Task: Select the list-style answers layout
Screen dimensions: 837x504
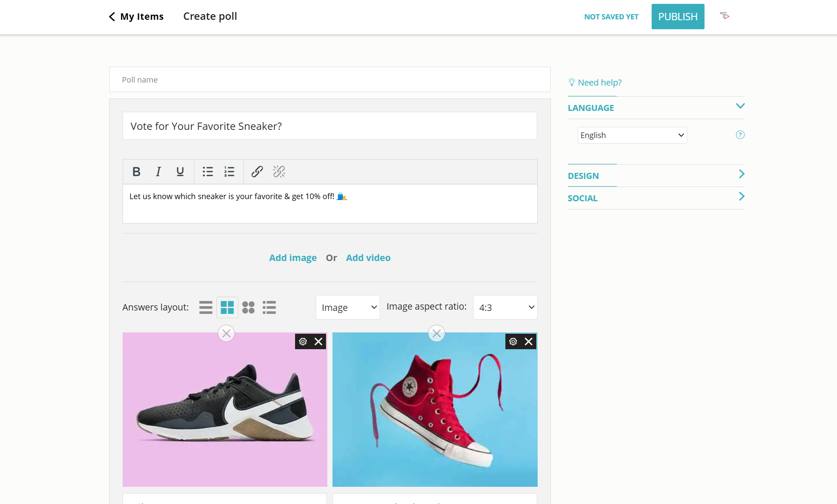Action: click(x=270, y=307)
